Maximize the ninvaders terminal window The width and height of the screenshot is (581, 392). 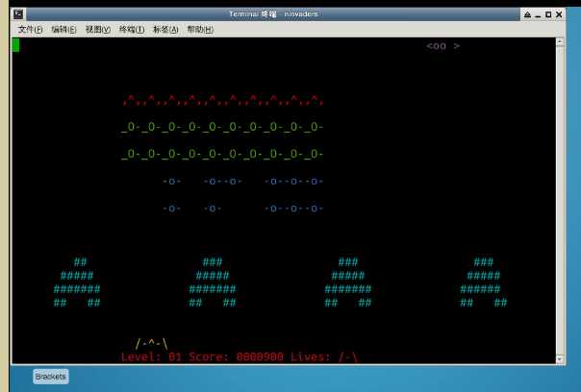(548, 14)
